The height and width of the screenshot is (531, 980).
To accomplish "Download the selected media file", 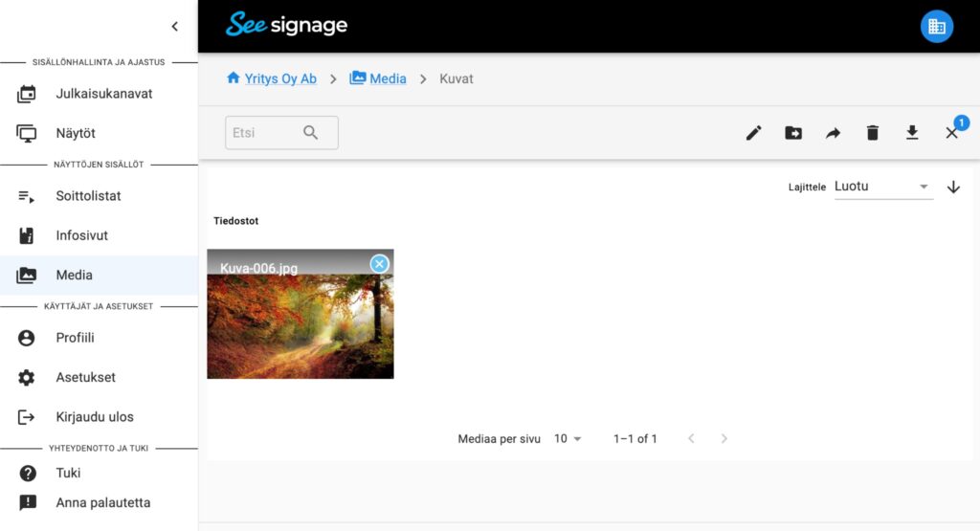I will pyautogui.click(x=912, y=133).
